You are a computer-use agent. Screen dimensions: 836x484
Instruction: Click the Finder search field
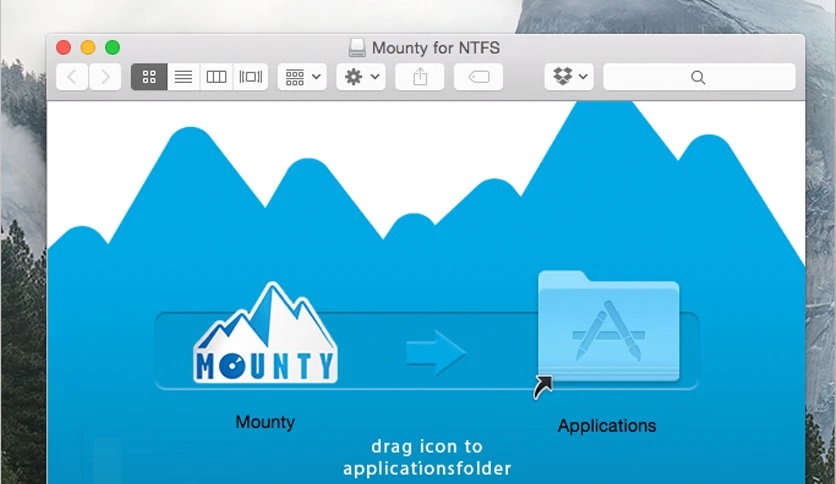(x=699, y=77)
